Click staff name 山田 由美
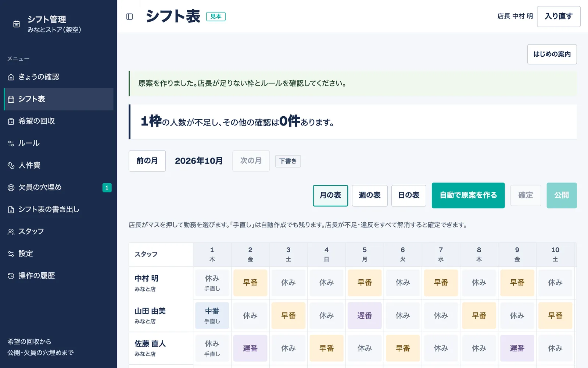The width and height of the screenshot is (588, 368). coord(150,311)
